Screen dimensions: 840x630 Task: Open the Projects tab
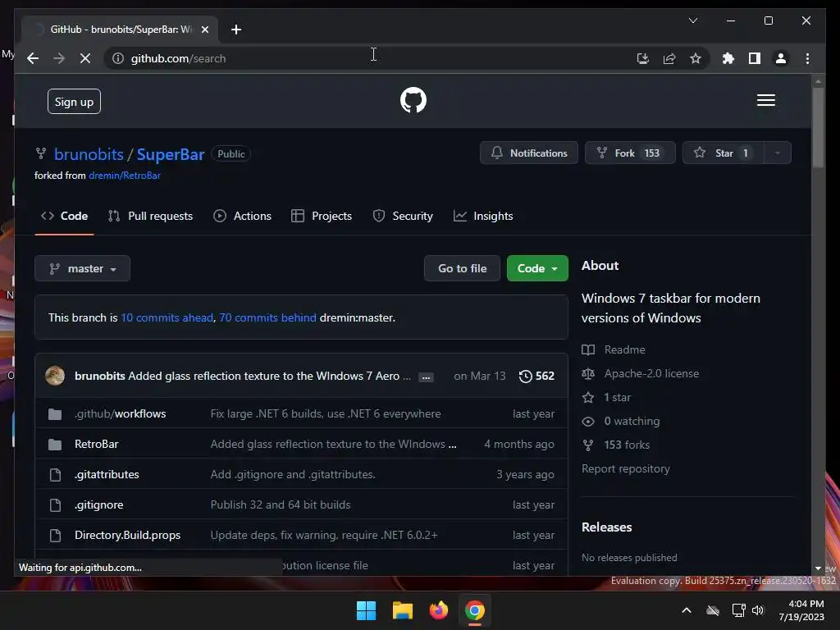(x=322, y=216)
